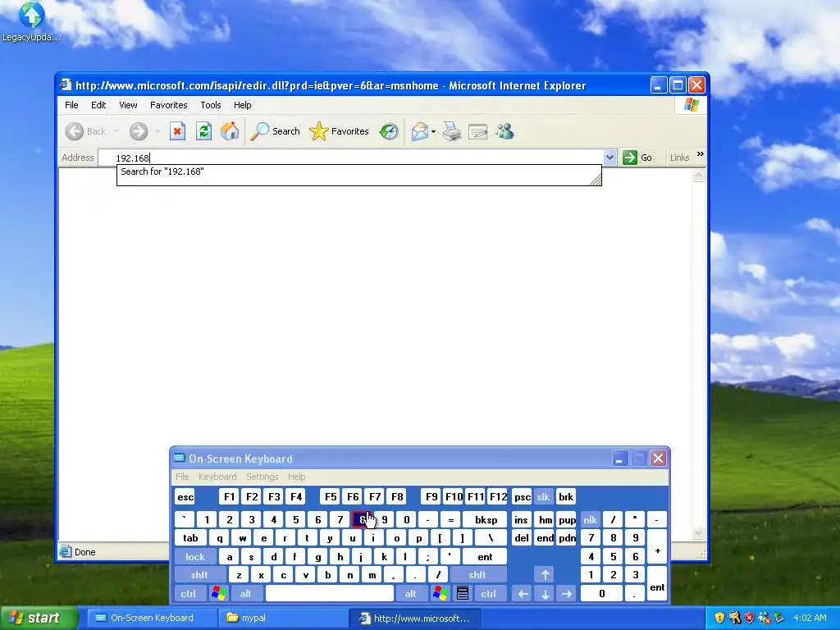Click the up arrow key on keyboard
Screen dimensions: 840x630
pyautogui.click(x=545, y=575)
